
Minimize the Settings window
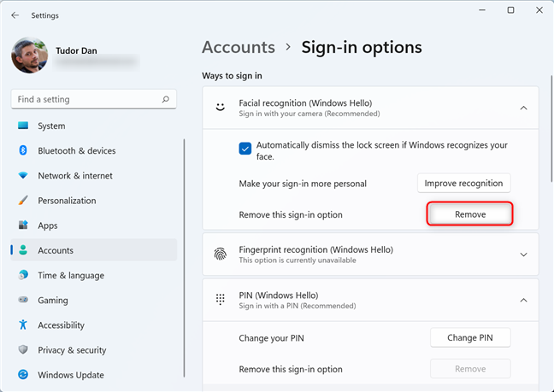point(482,10)
